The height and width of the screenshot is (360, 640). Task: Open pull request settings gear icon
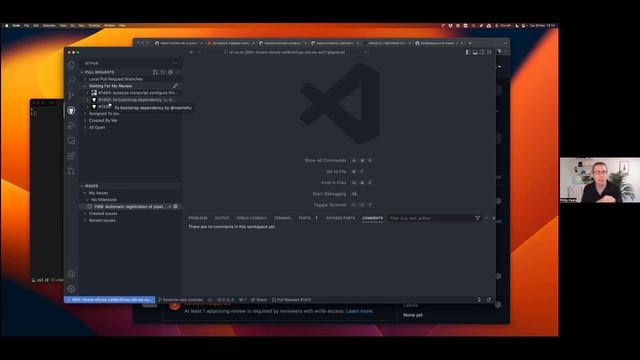coord(170,72)
